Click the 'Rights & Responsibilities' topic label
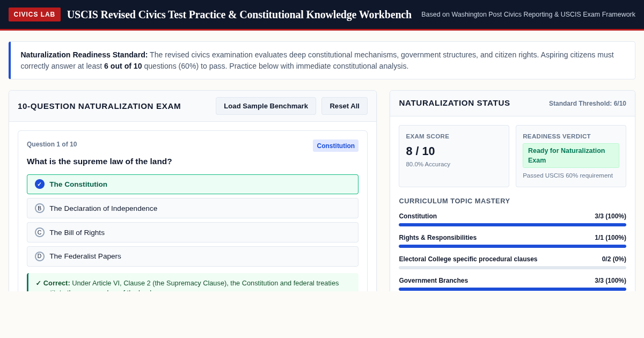644x338 pixels. (437, 238)
